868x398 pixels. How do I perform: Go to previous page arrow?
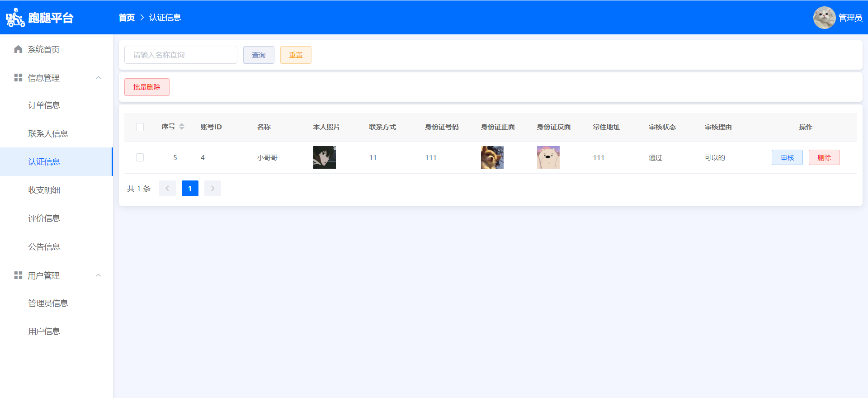pos(167,189)
